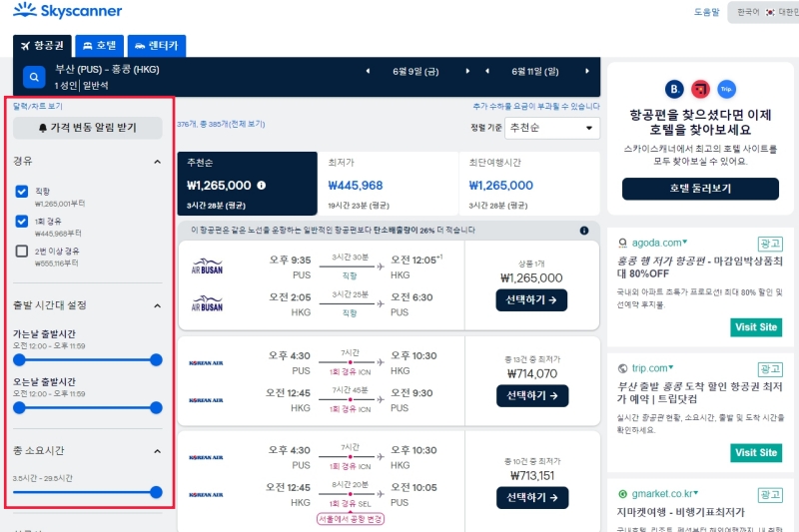
Task: Click info icon on carbon emissions banner
Action: (x=584, y=231)
